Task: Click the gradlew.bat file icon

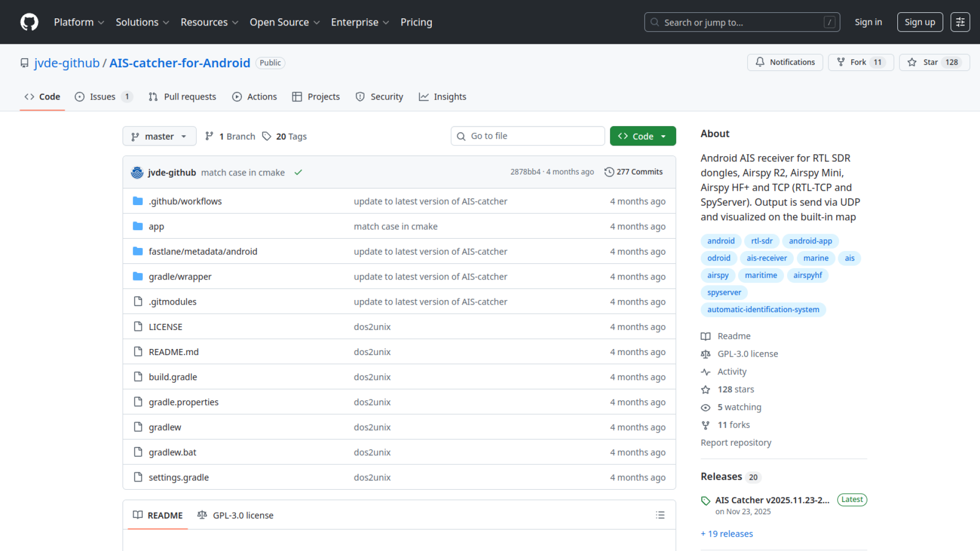Action: pyautogui.click(x=138, y=452)
